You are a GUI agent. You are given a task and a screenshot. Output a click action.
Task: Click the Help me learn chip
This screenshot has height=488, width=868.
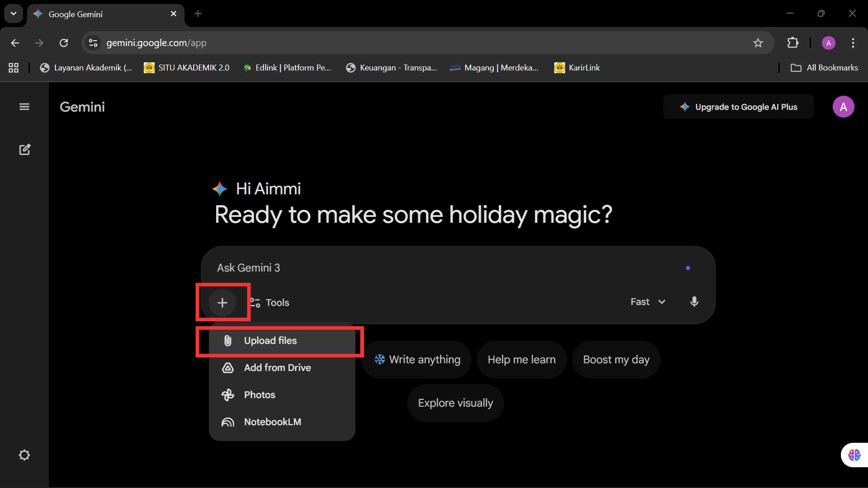pos(521,360)
